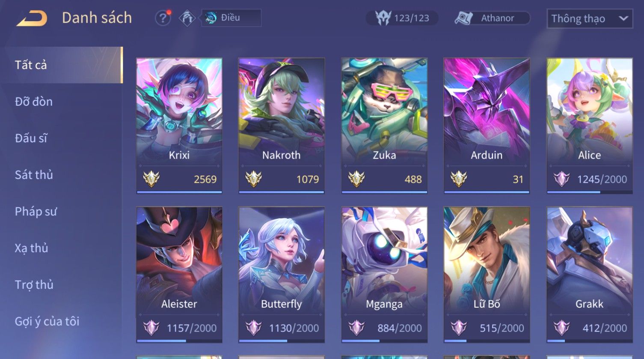
Task: Click the Điều player name field
Action: click(231, 18)
